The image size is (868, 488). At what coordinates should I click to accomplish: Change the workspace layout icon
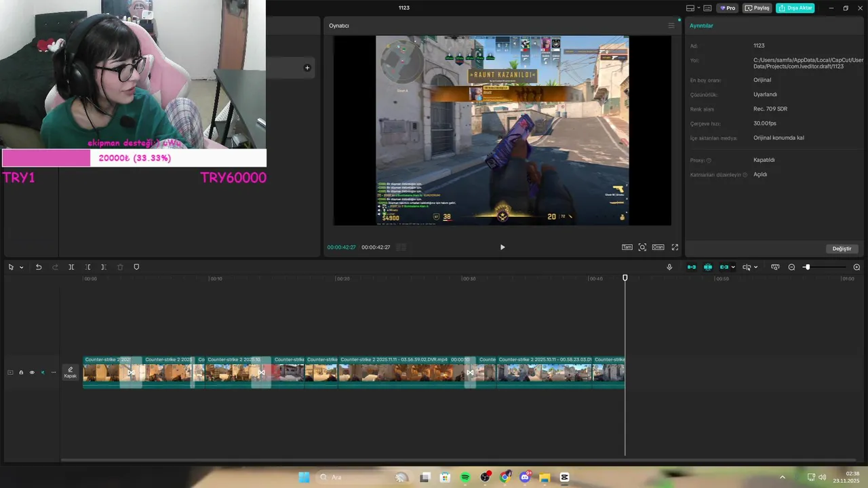(690, 8)
